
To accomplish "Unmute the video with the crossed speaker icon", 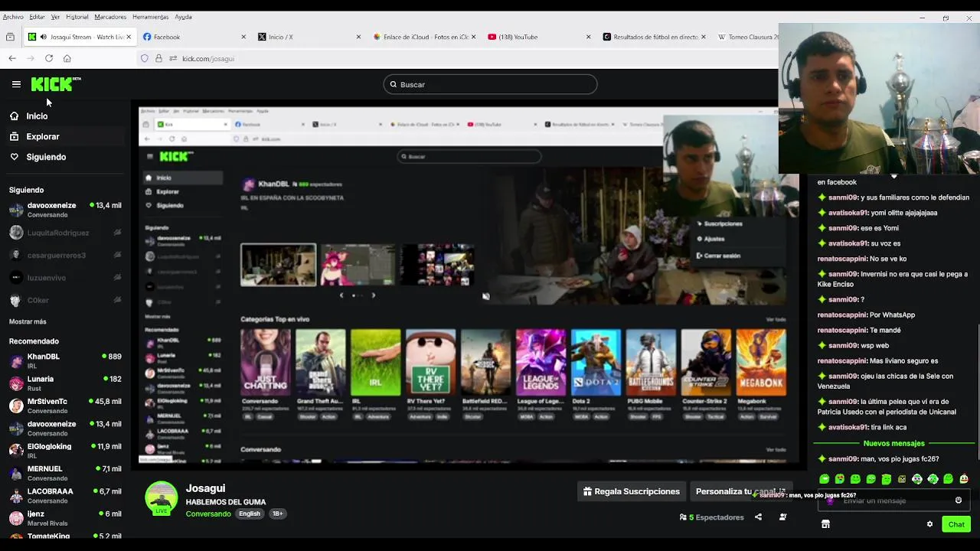I will [x=485, y=296].
